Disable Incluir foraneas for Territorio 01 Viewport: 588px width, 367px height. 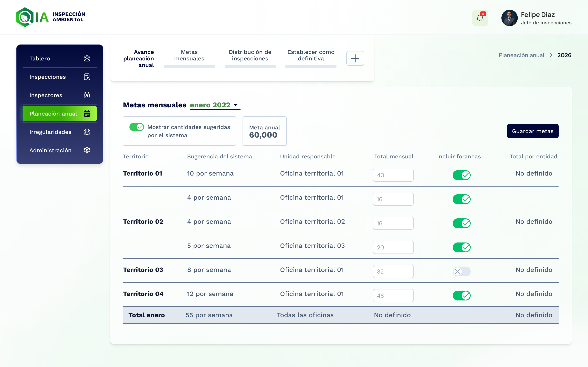(461, 175)
